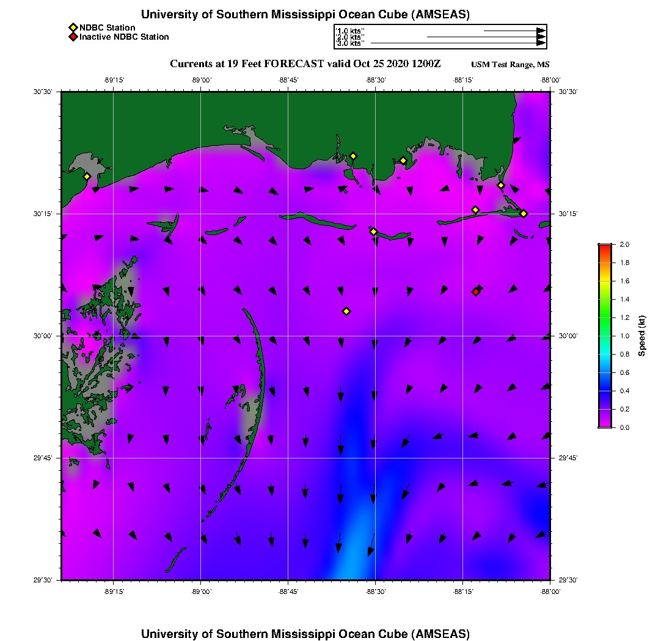This screenshot has height=641, width=672.
Task: Click the 'NDBC Station' legend label
Action: [108, 27]
